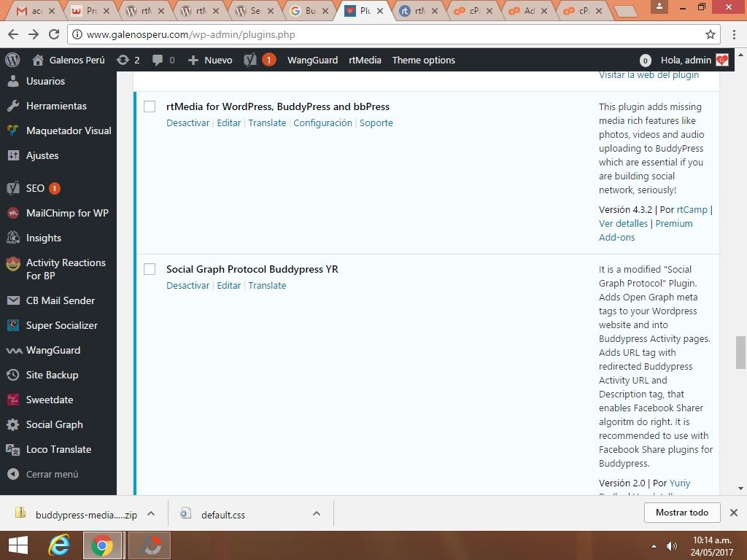Open the Nuevo dropdown in admin bar
This screenshot has width=747, height=560.
coord(210,60)
